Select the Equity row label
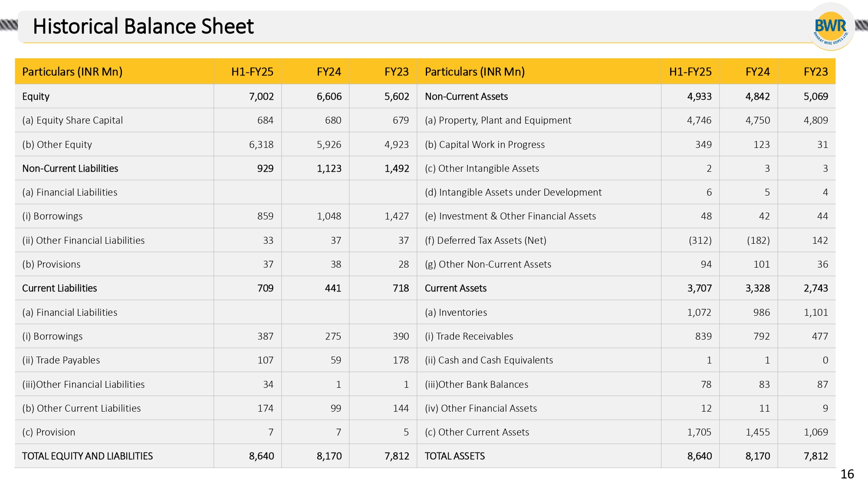 36,96
